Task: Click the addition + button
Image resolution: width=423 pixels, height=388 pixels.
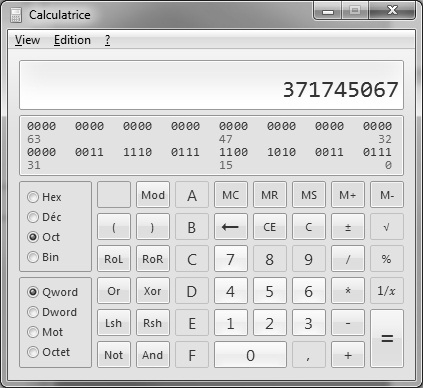Action: click(x=348, y=355)
